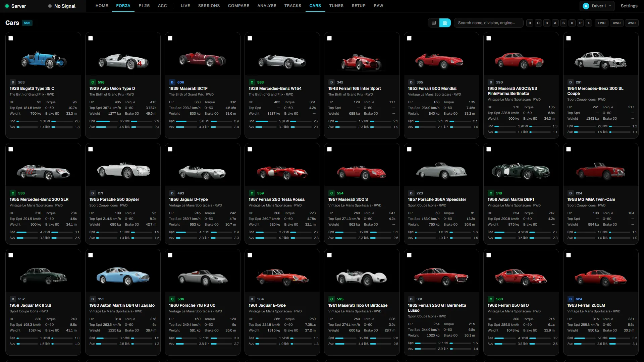The height and width of the screenshot is (362, 644).
Task: Go to SESSIONS tab
Action: click(x=209, y=6)
